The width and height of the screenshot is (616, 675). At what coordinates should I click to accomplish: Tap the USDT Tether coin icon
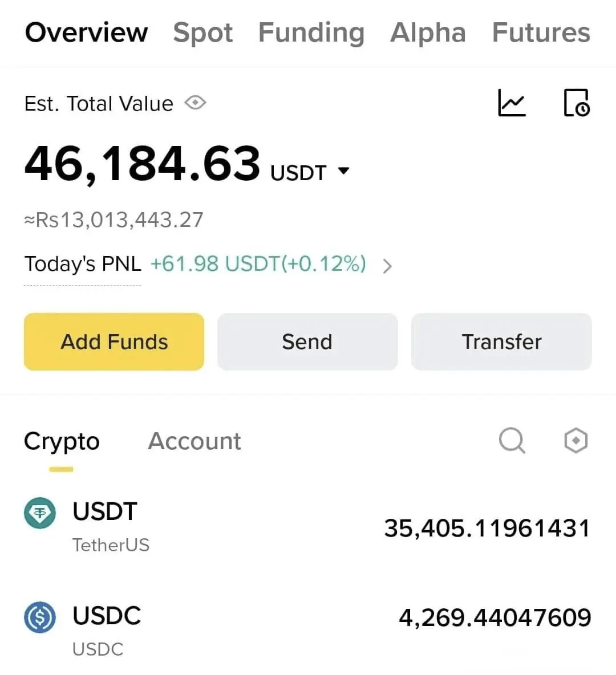click(39, 513)
